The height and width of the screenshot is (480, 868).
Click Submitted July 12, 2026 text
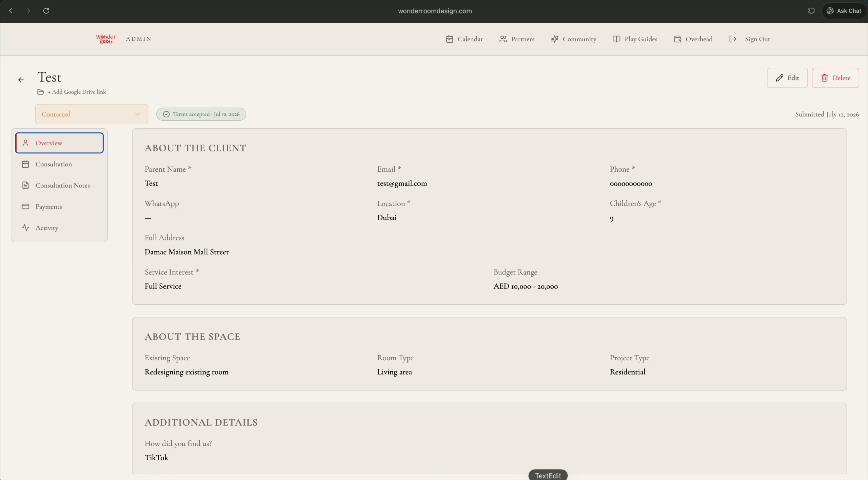click(x=827, y=114)
